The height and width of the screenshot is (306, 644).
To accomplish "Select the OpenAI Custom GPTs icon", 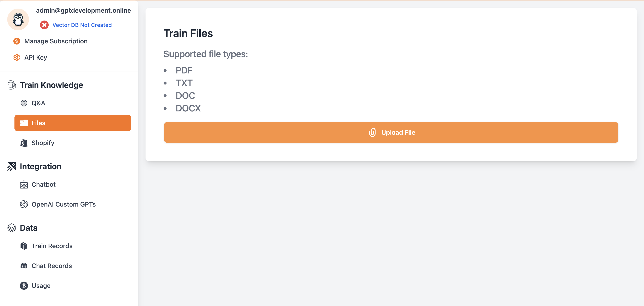I will [24, 204].
